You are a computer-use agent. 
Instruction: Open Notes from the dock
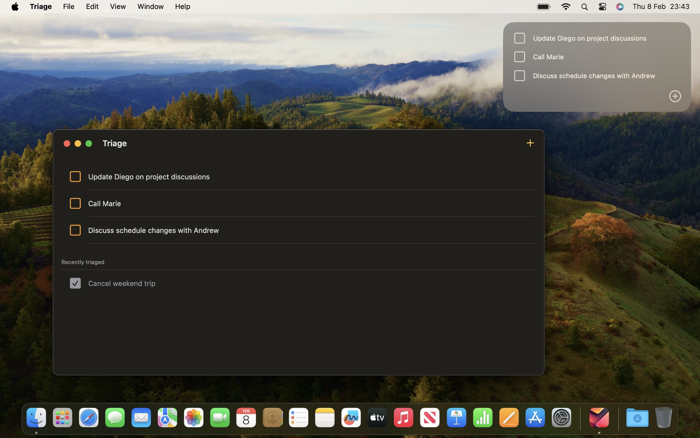325,418
